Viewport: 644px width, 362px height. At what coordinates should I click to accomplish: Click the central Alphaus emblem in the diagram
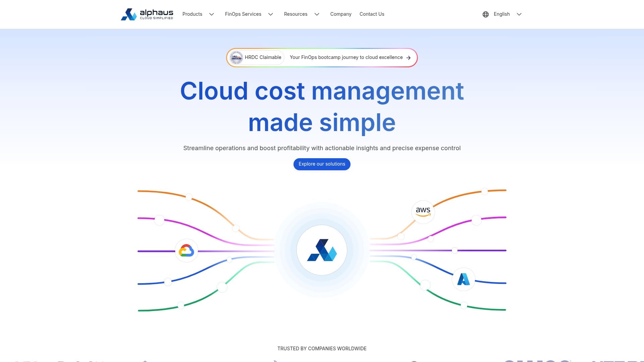[x=322, y=250]
